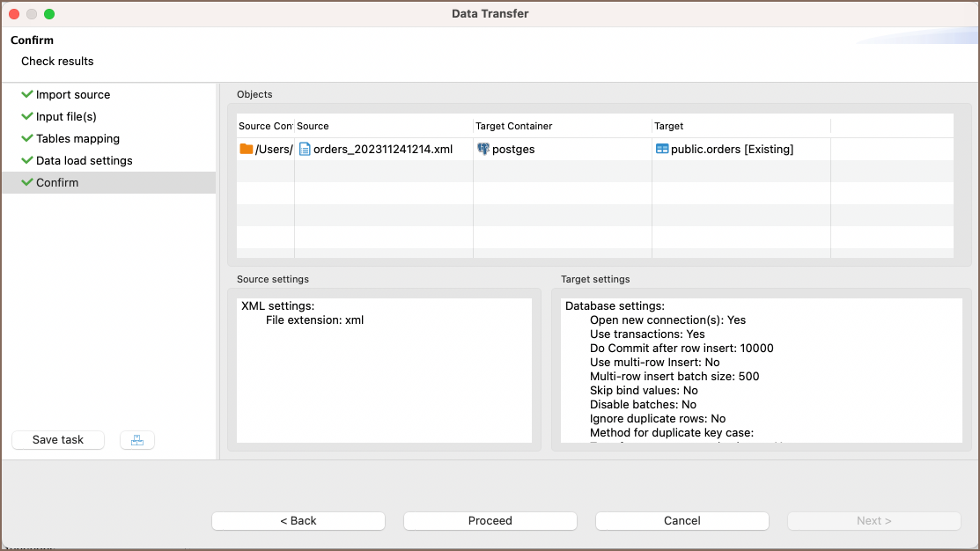Click the < Back button
980x551 pixels.
pyautogui.click(x=298, y=521)
